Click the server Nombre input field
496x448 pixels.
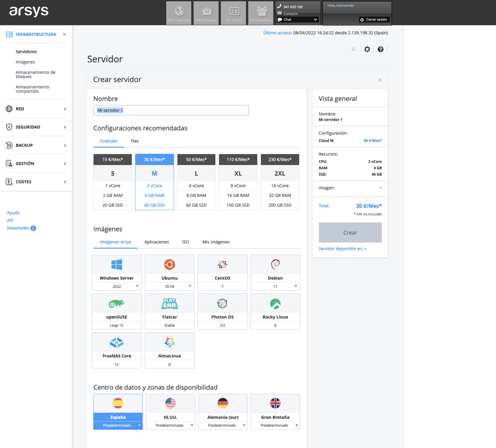[x=171, y=110]
